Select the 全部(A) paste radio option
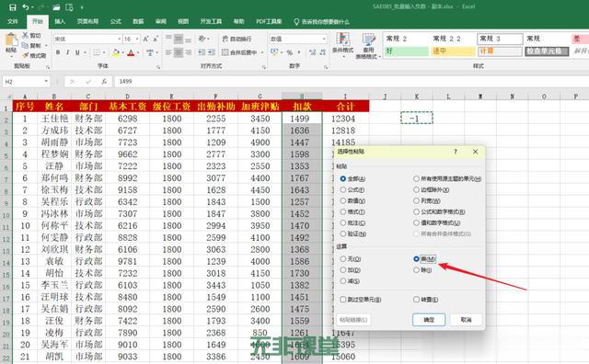589x364 pixels. pos(343,178)
